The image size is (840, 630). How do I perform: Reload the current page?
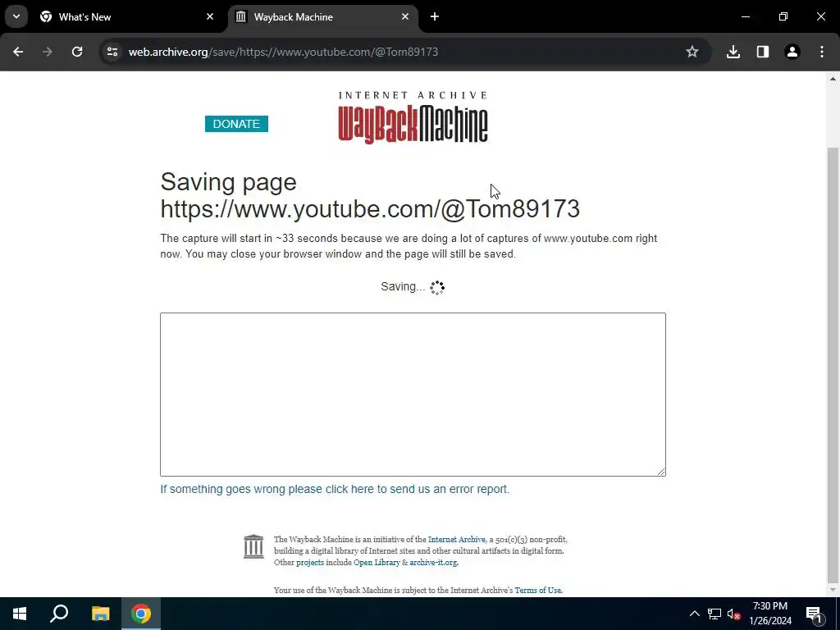[77, 52]
